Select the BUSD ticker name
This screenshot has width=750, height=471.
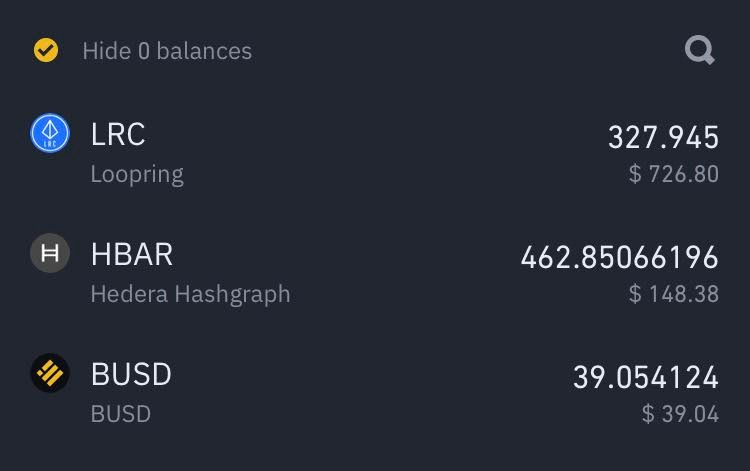[131, 374]
